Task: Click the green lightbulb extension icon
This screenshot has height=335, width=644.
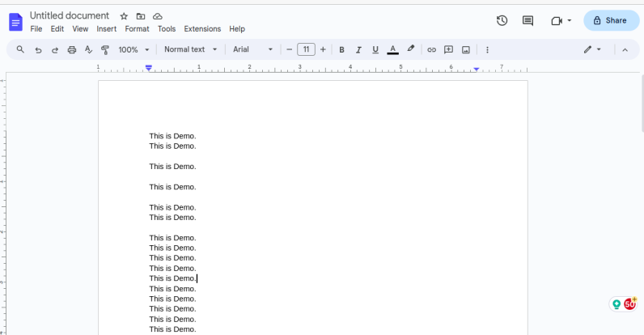Action: coord(616,304)
